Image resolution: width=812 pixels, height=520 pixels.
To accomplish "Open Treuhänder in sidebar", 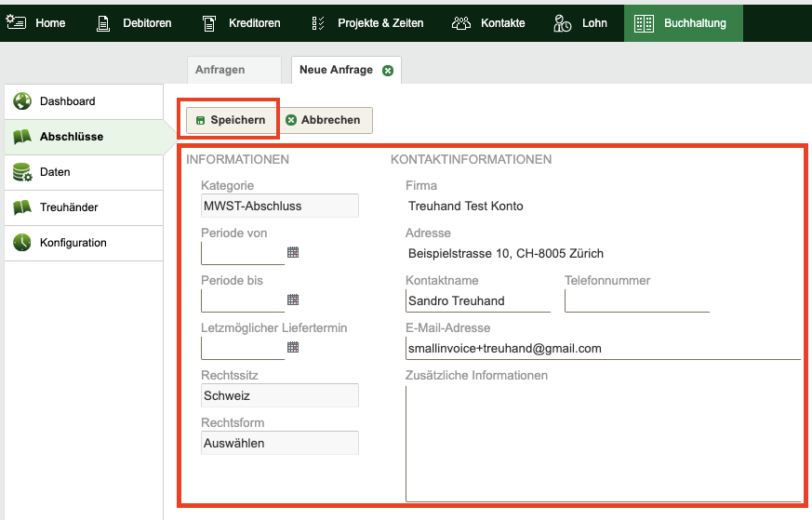I will [x=84, y=207].
